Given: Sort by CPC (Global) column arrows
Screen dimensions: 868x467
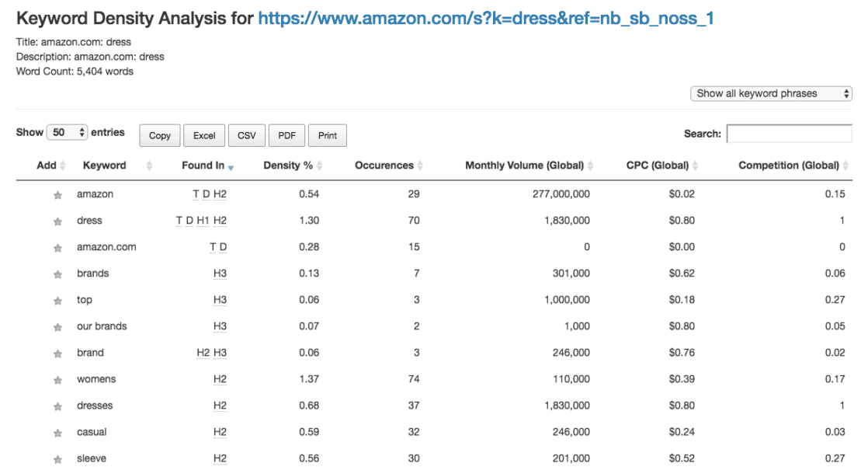Looking at the screenshot, I should [696, 166].
